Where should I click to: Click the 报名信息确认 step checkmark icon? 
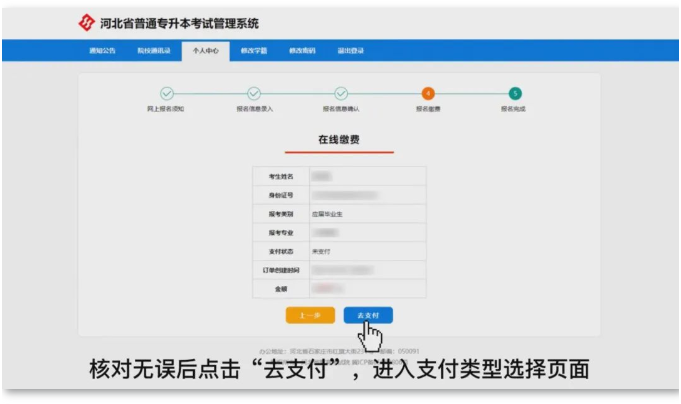pyautogui.click(x=341, y=93)
